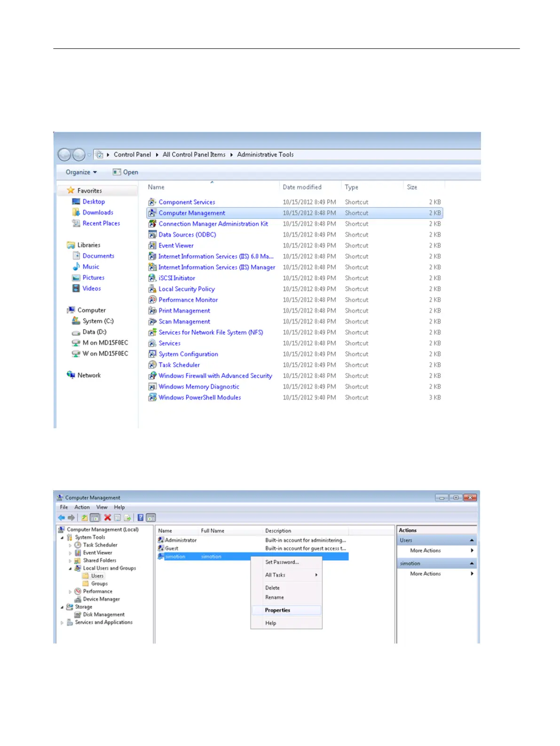
Task: Click the Windows PowerShell Modules icon
Action: [152, 398]
